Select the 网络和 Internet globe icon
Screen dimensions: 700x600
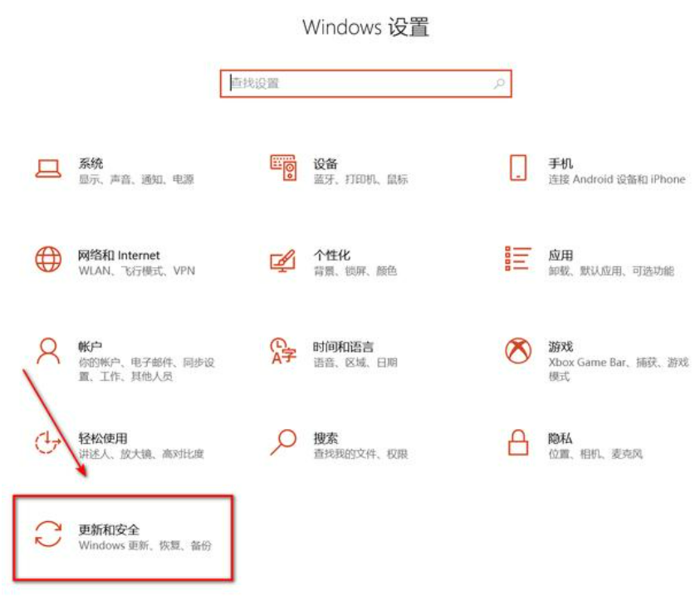click(x=48, y=259)
